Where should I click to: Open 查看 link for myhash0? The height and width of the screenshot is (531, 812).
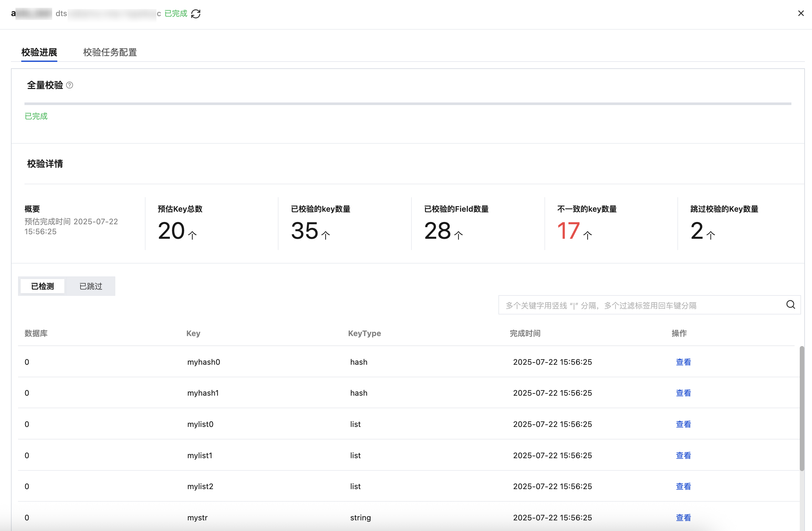click(683, 362)
